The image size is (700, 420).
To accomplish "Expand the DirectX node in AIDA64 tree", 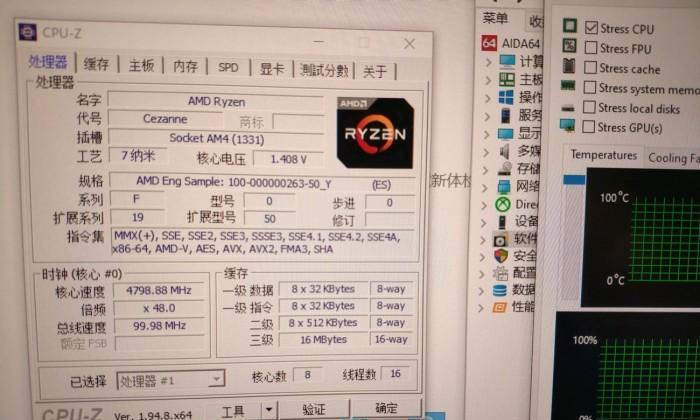I will click(x=484, y=205).
